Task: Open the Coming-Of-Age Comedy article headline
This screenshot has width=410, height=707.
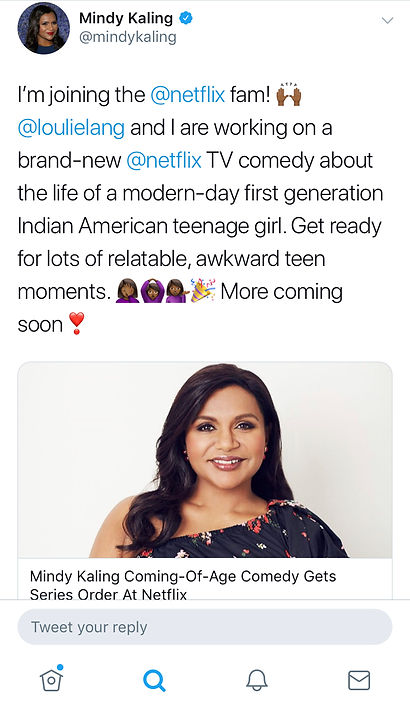Action: tap(183, 585)
